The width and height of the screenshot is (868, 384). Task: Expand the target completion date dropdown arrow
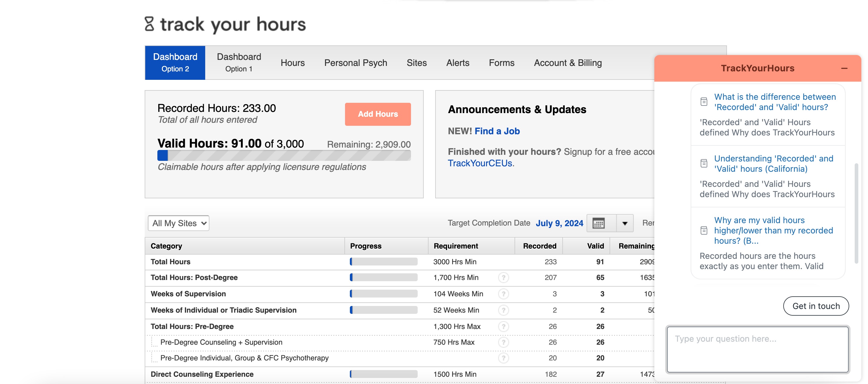[625, 223]
